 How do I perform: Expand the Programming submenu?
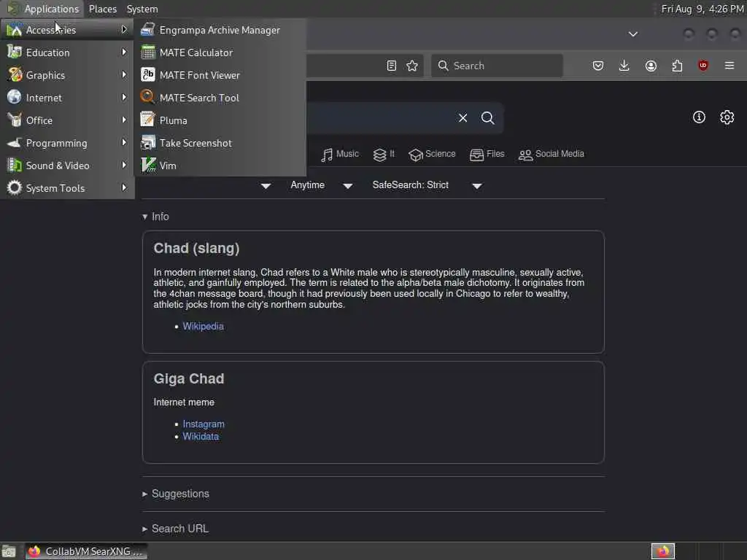pos(67,143)
